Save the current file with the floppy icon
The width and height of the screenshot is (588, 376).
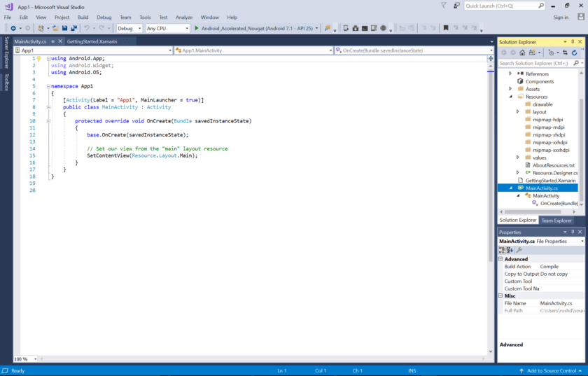pos(65,28)
